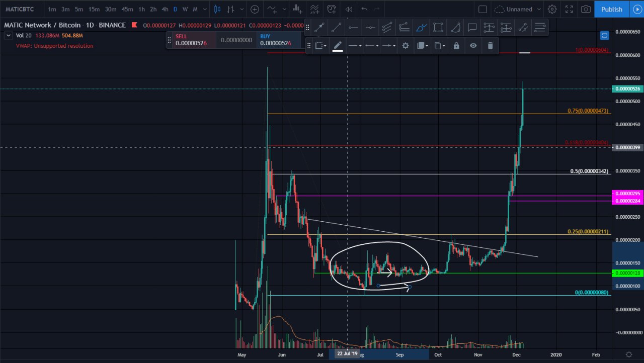
Task: Select the Fibonacci retracement tool
Action: coord(404,28)
